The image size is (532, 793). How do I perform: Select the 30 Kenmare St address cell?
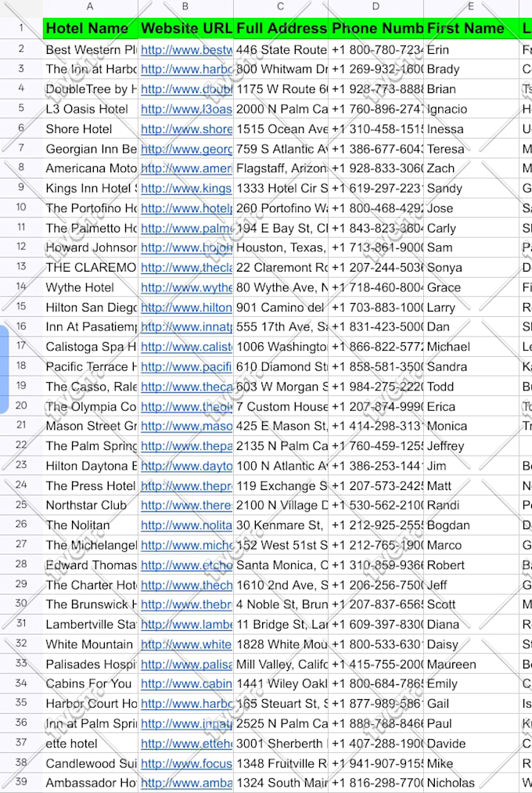[x=280, y=525]
